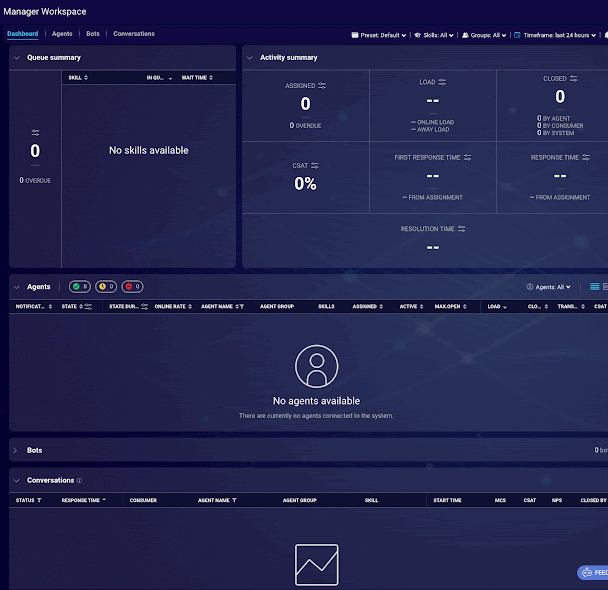Expand the Bots widget

pyautogui.click(x=16, y=450)
